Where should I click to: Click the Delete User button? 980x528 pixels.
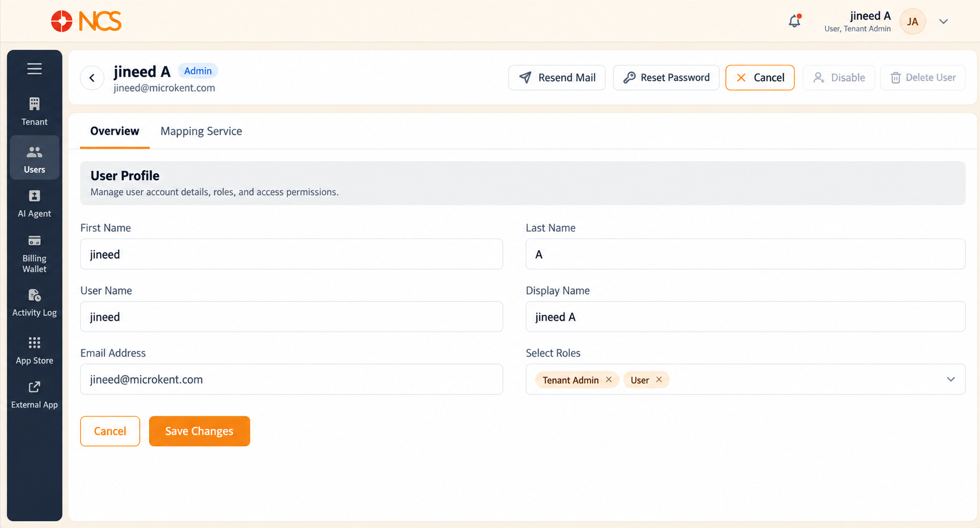(923, 77)
